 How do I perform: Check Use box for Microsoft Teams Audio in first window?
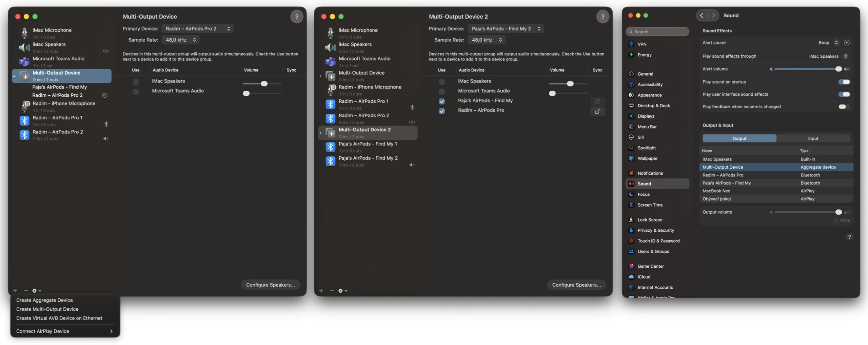click(136, 92)
